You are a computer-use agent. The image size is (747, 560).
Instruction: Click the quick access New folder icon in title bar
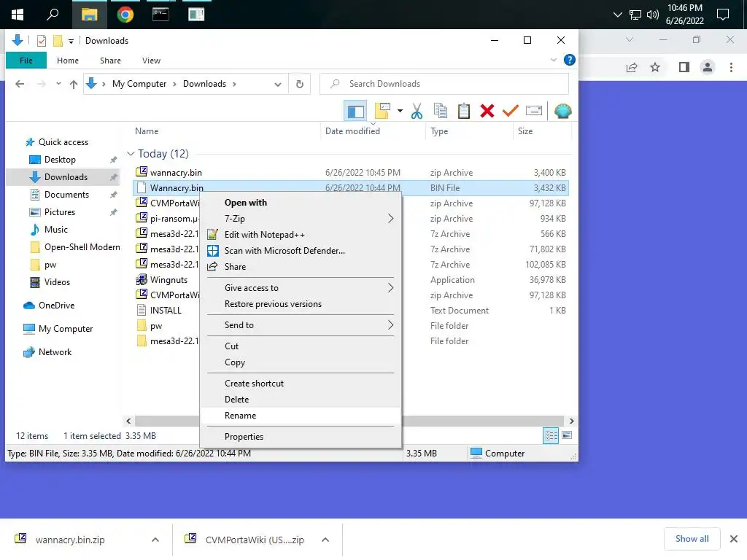click(x=58, y=41)
